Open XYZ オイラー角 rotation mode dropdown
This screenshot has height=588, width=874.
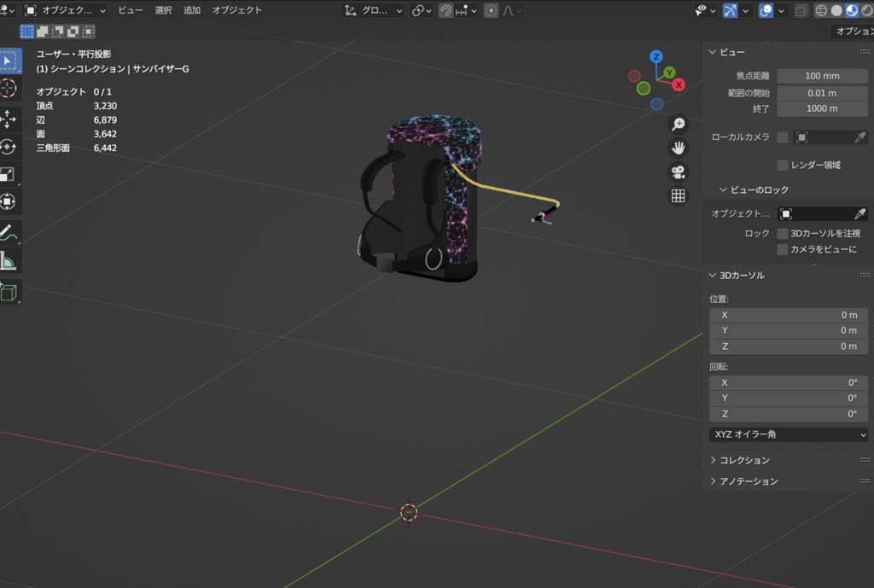tap(788, 434)
